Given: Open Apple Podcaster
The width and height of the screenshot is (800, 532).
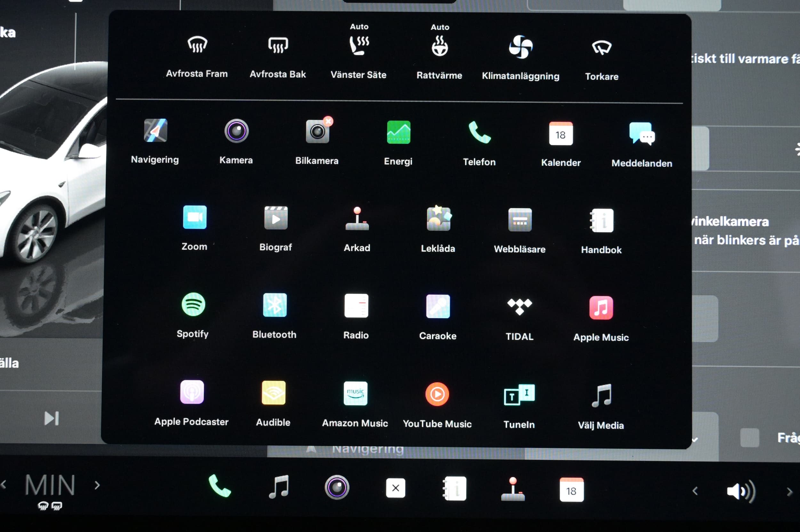Looking at the screenshot, I should (x=192, y=403).
